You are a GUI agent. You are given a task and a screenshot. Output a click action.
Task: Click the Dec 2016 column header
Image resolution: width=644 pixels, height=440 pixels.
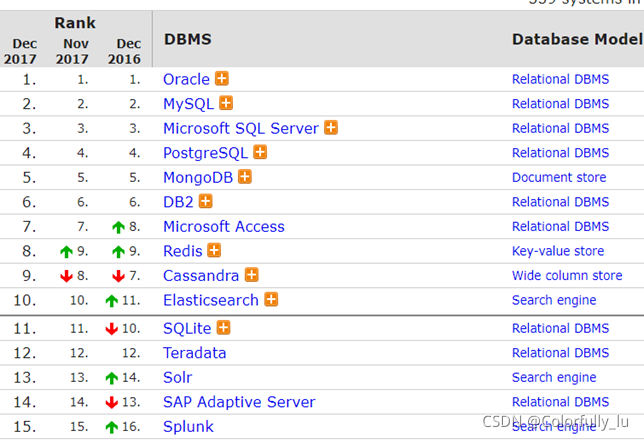pos(125,51)
